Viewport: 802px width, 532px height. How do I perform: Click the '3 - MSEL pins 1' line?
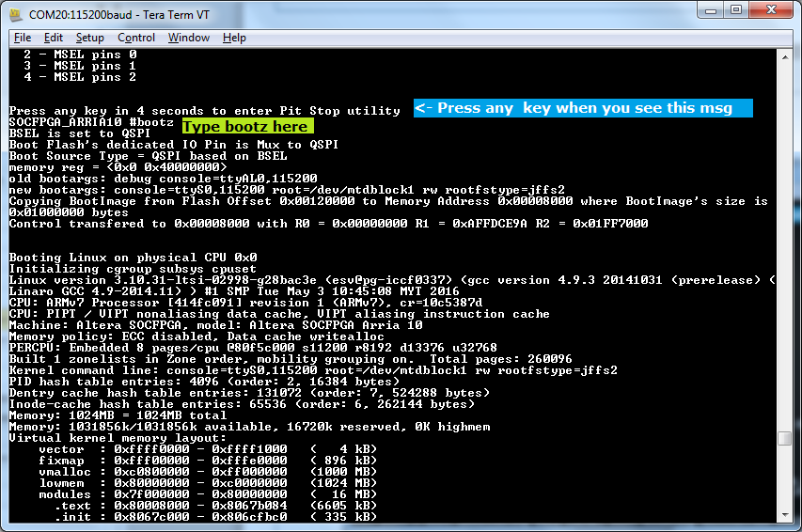coord(80,66)
